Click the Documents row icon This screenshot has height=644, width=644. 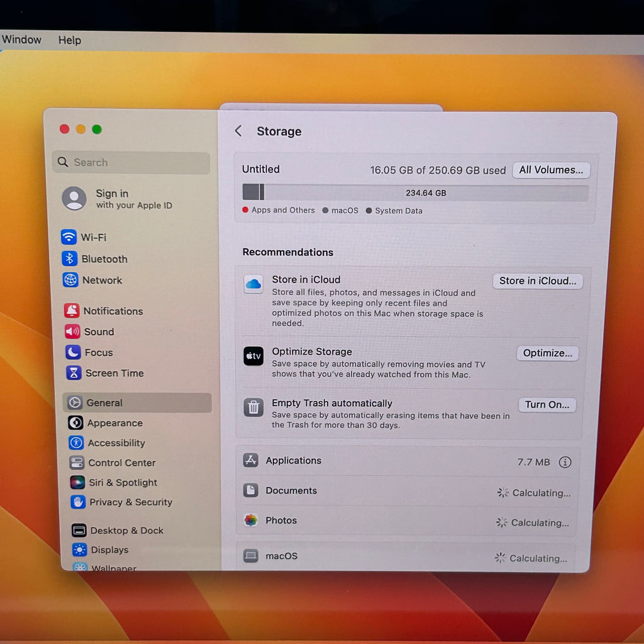(250, 490)
